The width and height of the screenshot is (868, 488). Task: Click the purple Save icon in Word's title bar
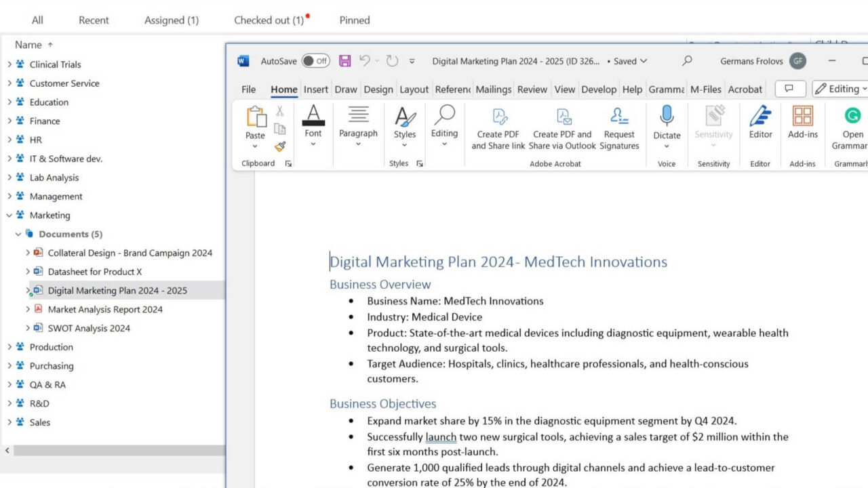click(345, 61)
